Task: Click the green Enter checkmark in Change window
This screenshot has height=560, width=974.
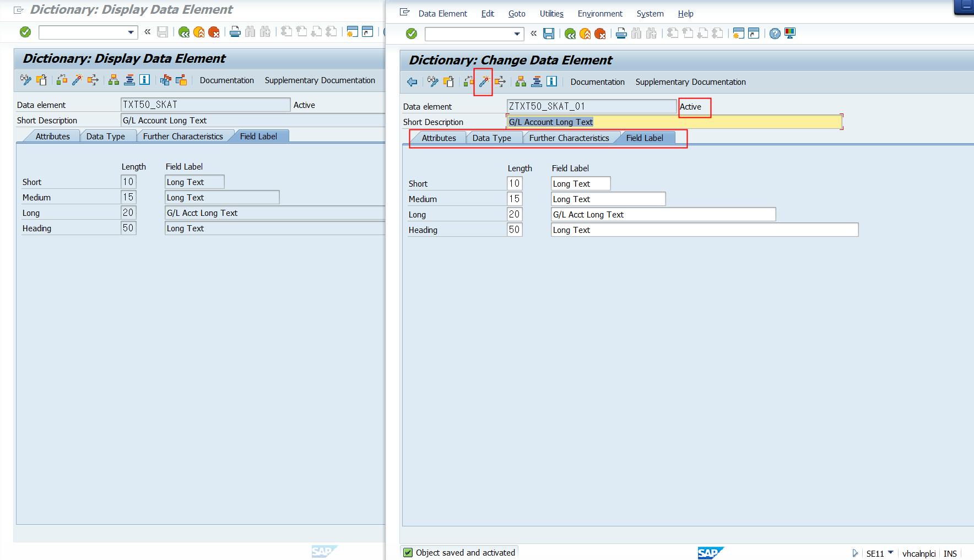Action: pyautogui.click(x=412, y=34)
